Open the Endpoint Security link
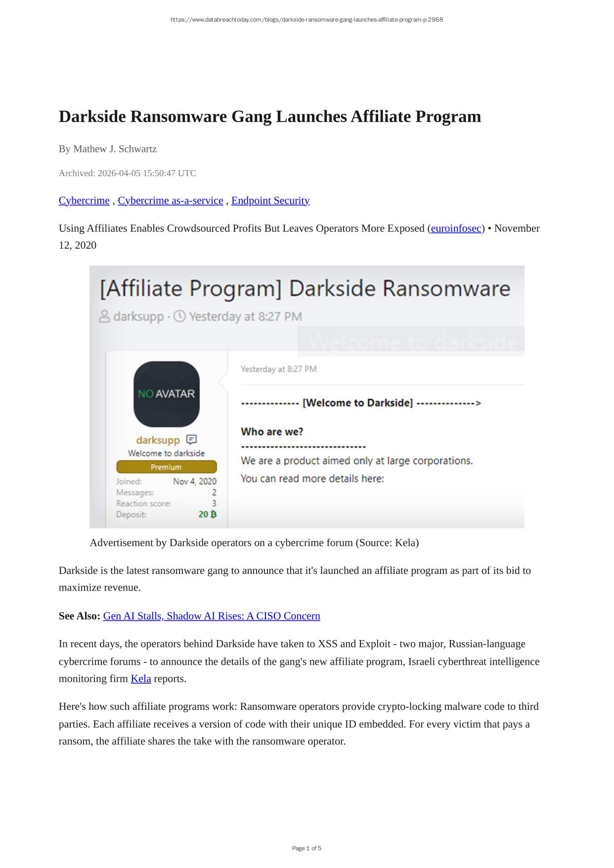614x868 pixels. pos(270,200)
